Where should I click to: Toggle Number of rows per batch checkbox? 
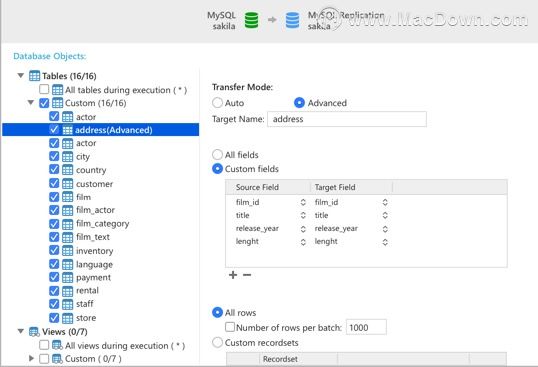tap(230, 327)
